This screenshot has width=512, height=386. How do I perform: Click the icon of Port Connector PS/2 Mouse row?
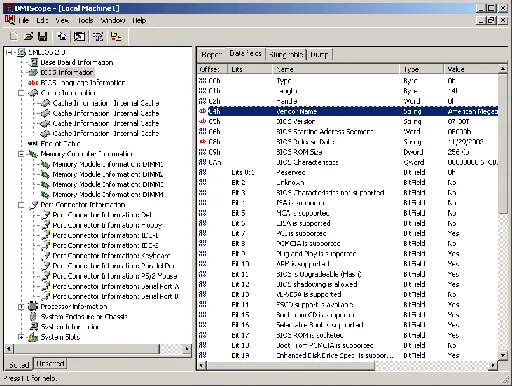[46, 276]
